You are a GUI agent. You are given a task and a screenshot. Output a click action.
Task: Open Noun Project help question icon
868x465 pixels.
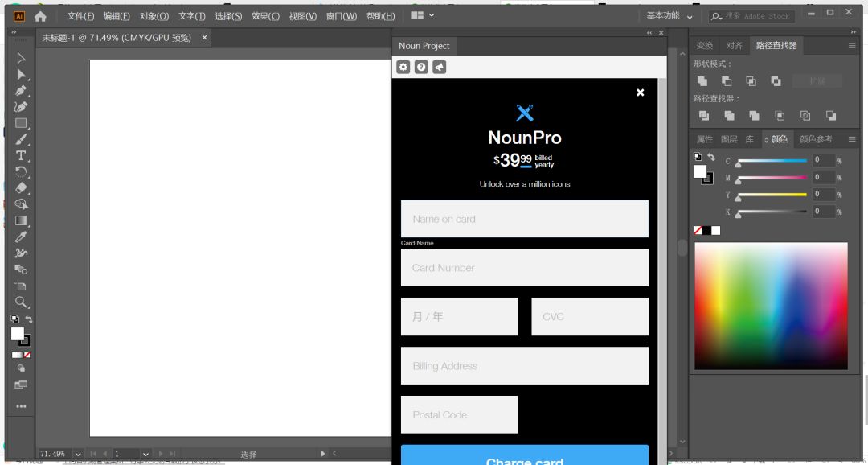pyautogui.click(x=421, y=67)
